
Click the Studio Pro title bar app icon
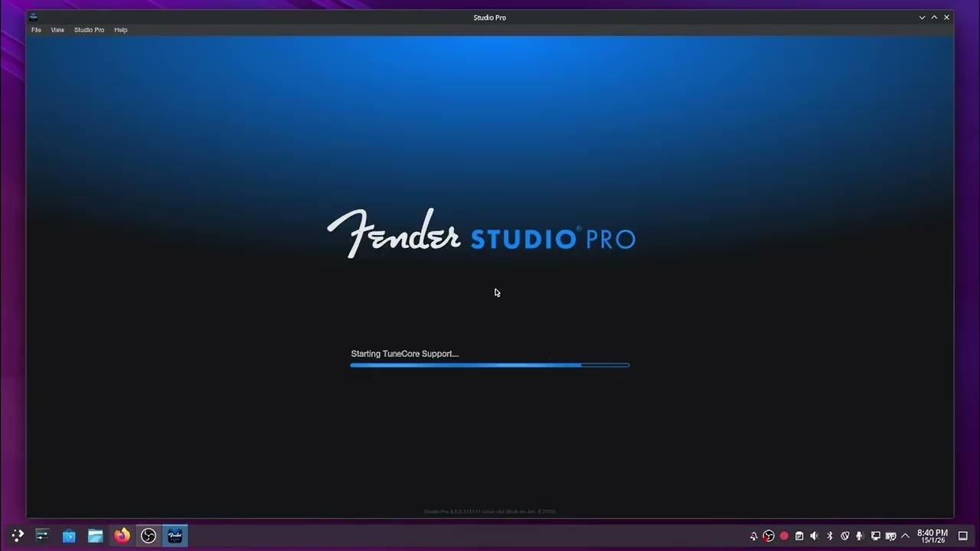pos(34,17)
